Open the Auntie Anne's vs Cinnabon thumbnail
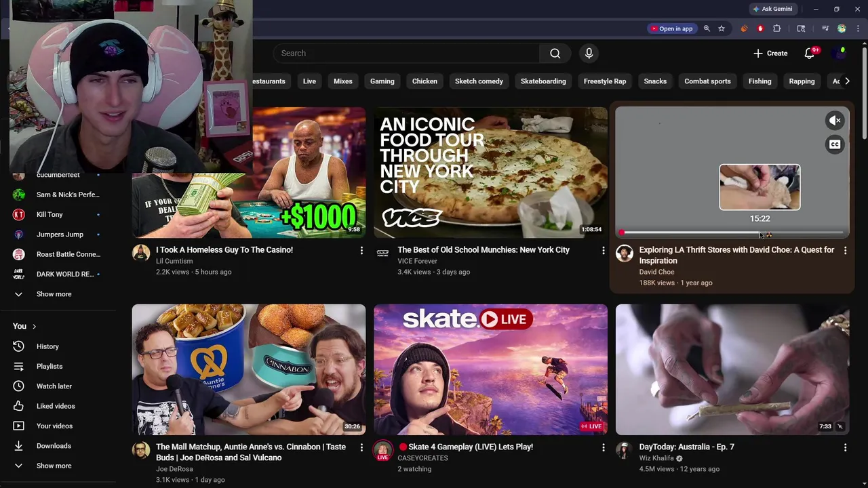This screenshot has height=488, width=868. pyautogui.click(x=249, y=369)
